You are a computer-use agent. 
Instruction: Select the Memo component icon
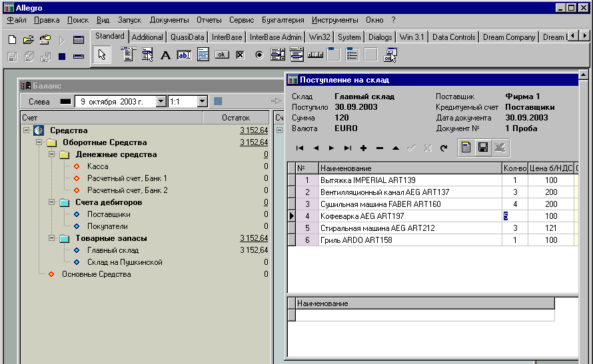pyautogui.click(x=203, y=55)
